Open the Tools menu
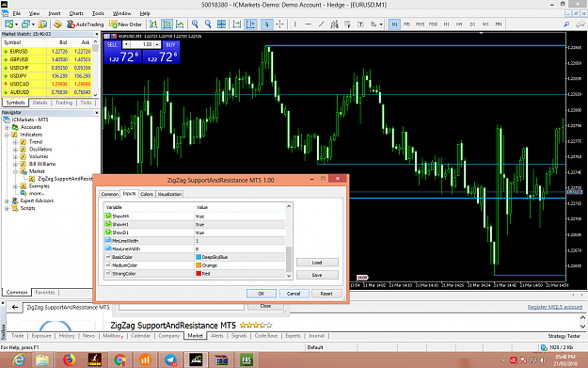588x368 pixels. click(x=98, y=13)
